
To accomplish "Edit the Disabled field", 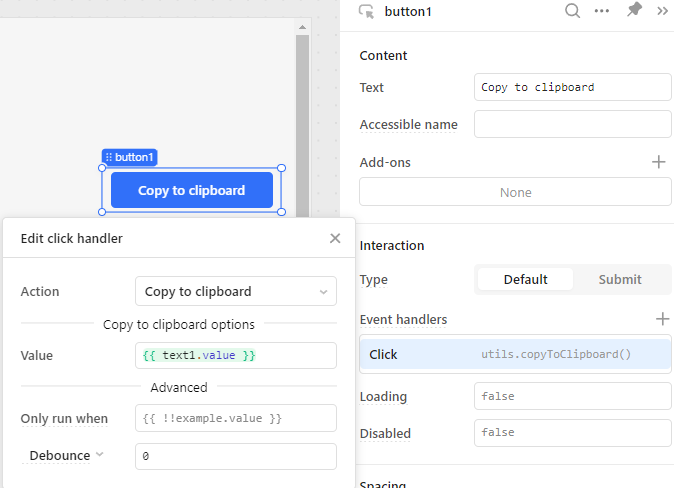I will [573, 433].
